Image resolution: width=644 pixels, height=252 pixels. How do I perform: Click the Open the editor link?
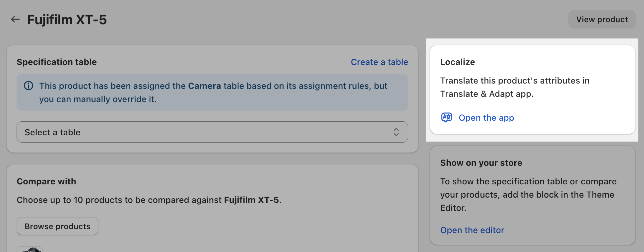pos(472,230)
